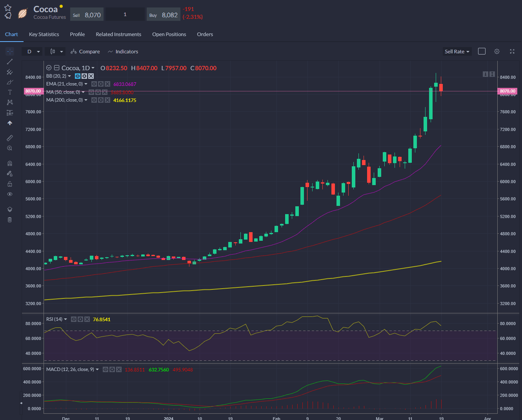Viewport: 522px width, 420px height.
Task: Collapse the indicator legend circle arrow
Action: 49,68
